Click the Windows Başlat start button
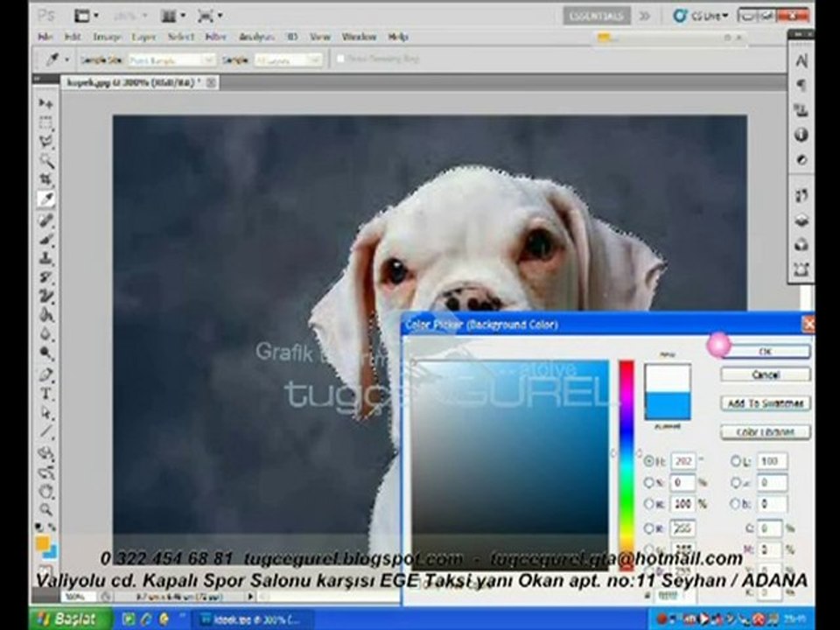Screen dimensions: 840x630 [71, 619]
